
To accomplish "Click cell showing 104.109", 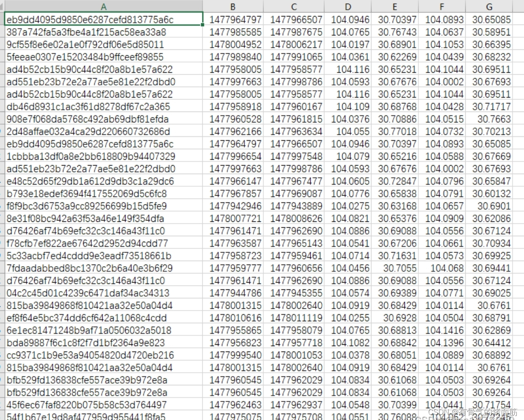I will coord(348,106).
